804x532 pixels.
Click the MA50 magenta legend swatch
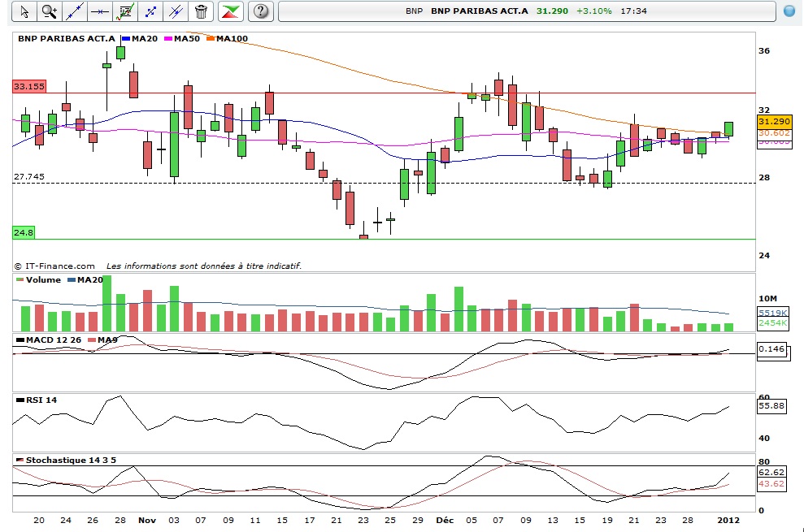[x=168, y=39]
